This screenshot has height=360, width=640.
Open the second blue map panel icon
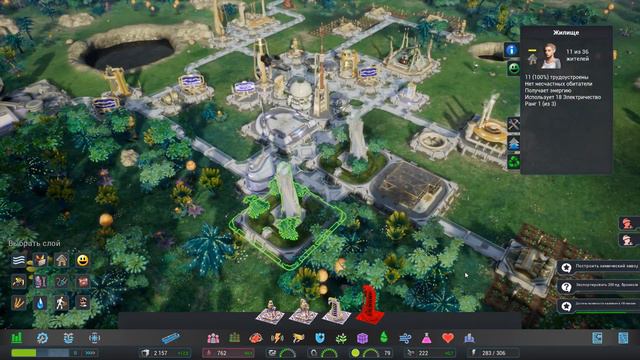pyautogui.click(x=623, y=338)
